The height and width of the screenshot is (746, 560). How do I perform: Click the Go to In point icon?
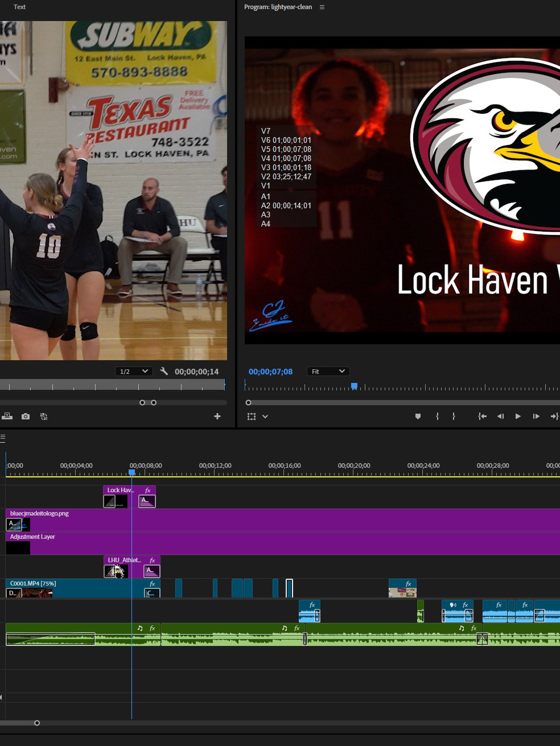pos(482,417)
